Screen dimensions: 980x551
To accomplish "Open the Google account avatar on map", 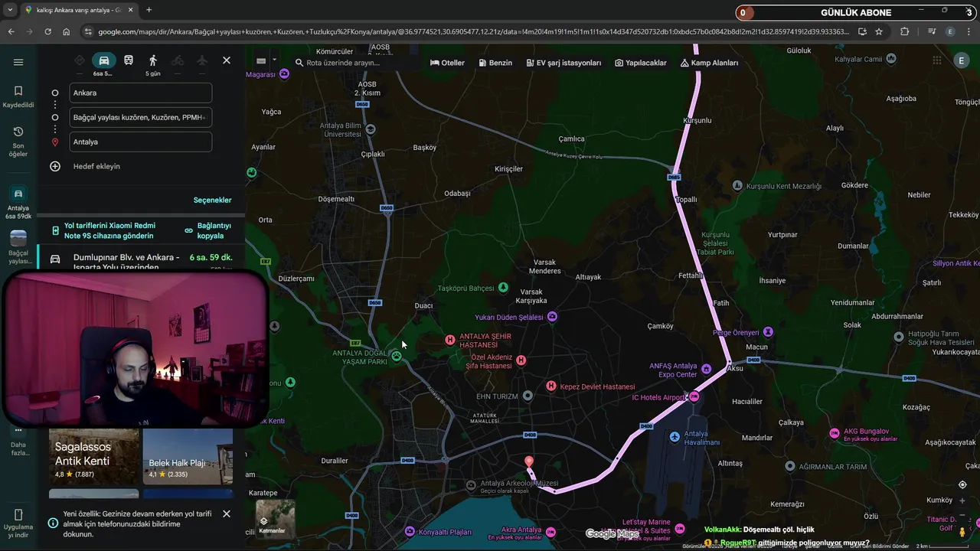I will tap(962, 61).
